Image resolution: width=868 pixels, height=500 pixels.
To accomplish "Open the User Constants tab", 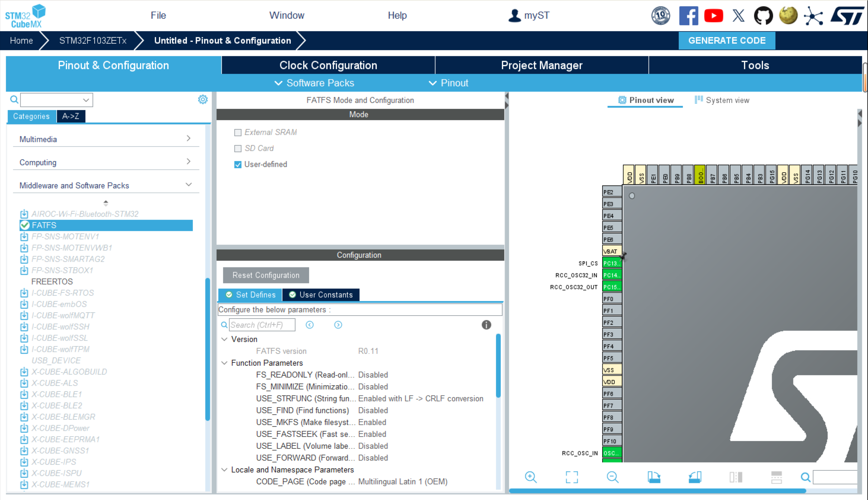I will (321, 295).
